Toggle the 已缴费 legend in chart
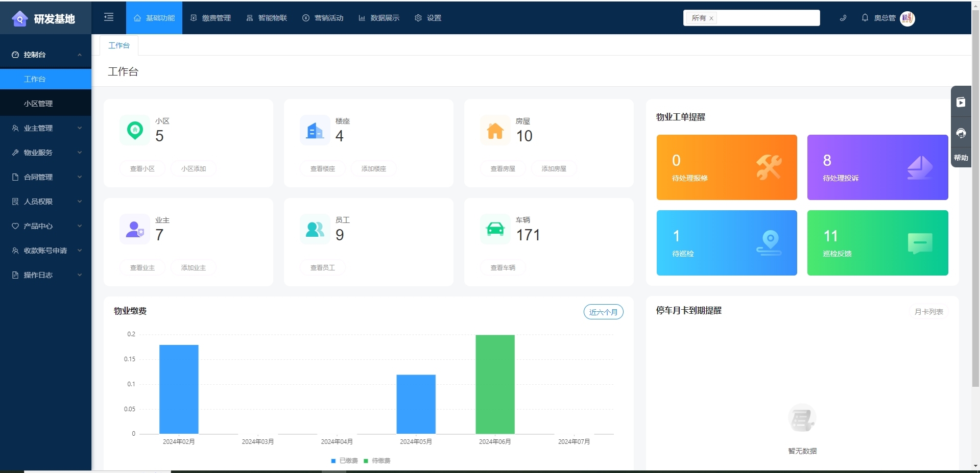 click(x=344, y=461)
